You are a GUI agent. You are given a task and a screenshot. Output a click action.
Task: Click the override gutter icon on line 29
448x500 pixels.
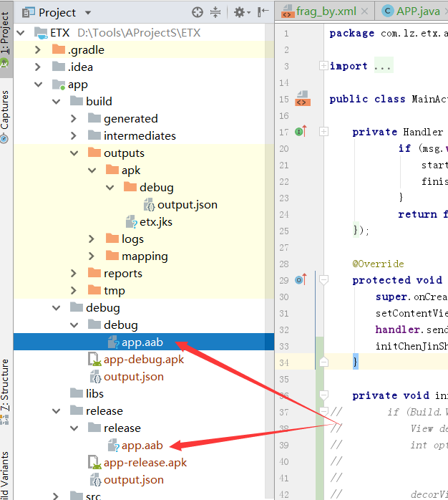[x=301, y=279]
